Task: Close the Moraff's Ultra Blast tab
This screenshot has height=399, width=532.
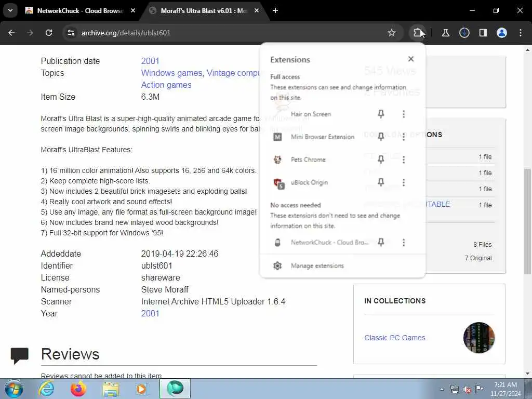Action: 257,11
